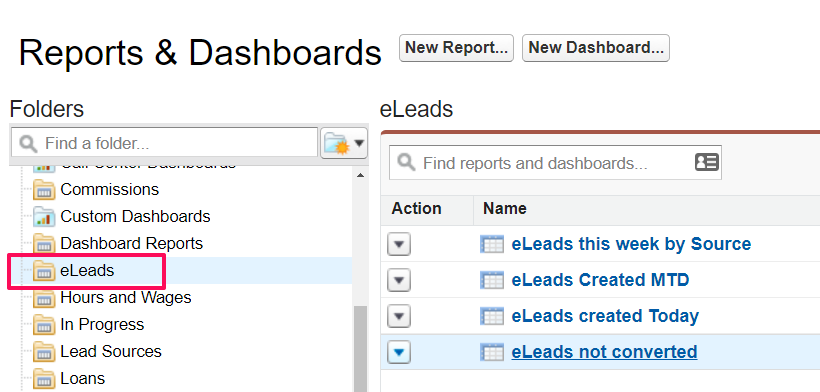Open the action dropdown for eLeads this week by Source

(x=399, y=244)
